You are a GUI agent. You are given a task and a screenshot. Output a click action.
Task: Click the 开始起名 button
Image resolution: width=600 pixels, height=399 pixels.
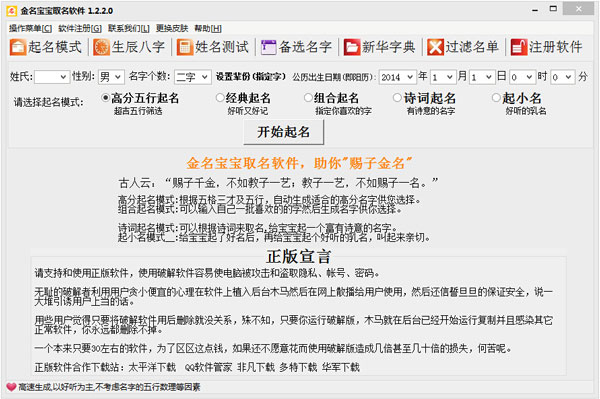(284, 132)
